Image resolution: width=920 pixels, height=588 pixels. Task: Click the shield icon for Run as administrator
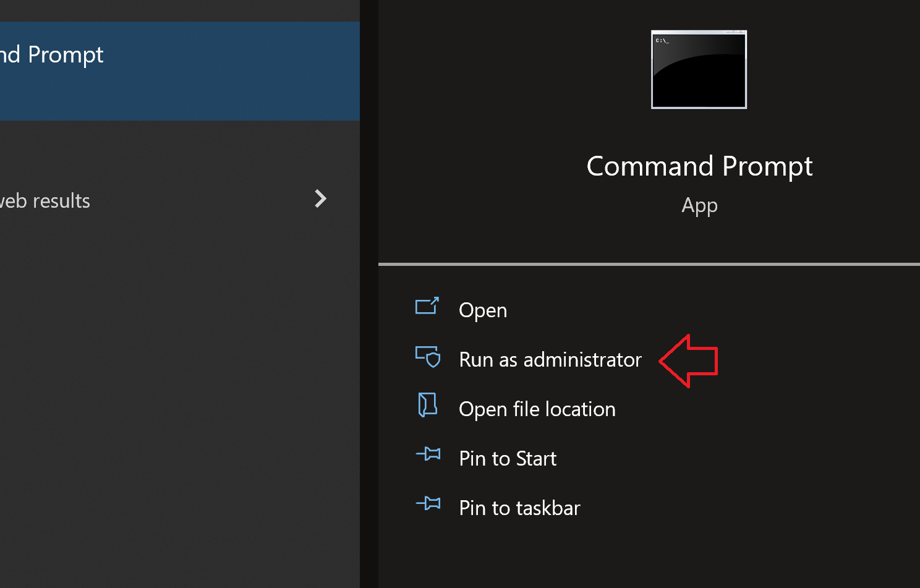[x=428, y=357]
